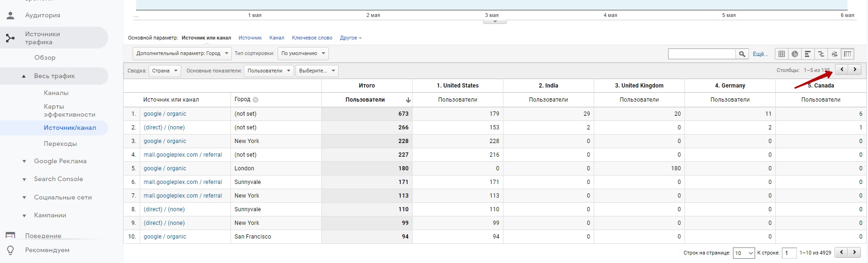
Task: Open (direct) / (none) link in row 9
Action: pyautogui.click(x=164, y=223)
